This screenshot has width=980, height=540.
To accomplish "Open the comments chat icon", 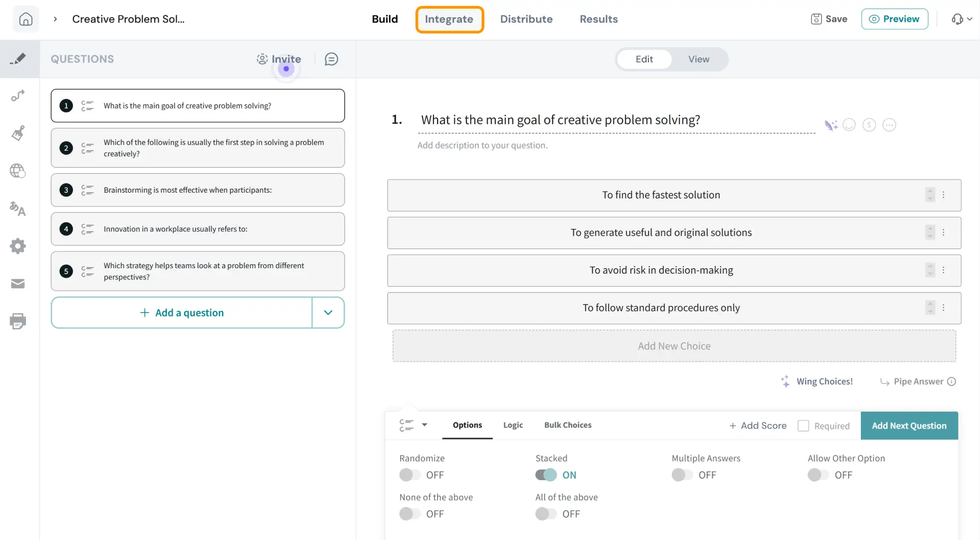I will 331,59.
